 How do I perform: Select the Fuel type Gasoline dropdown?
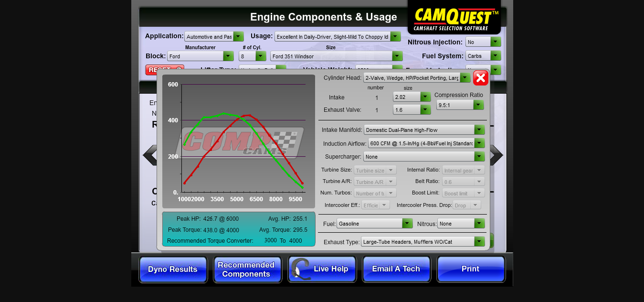(374, 224)
